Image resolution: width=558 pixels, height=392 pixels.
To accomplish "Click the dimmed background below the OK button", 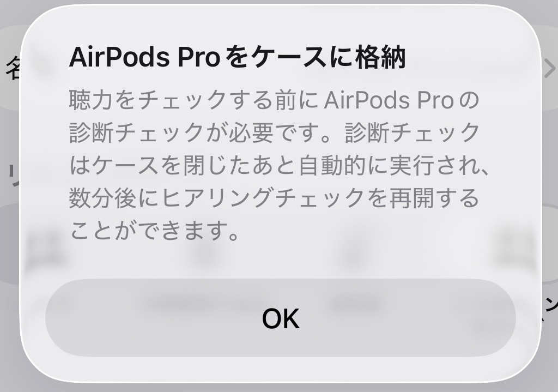I will pos(279,388).
